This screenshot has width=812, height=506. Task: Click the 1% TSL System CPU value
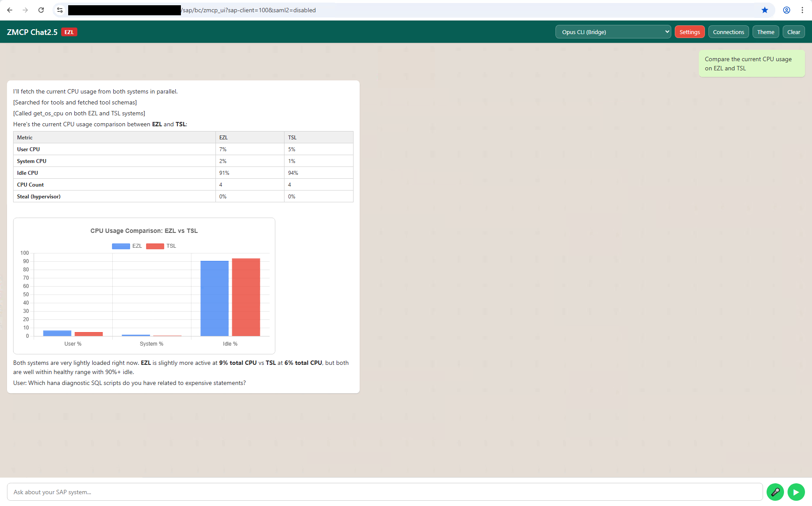(291, 161)
